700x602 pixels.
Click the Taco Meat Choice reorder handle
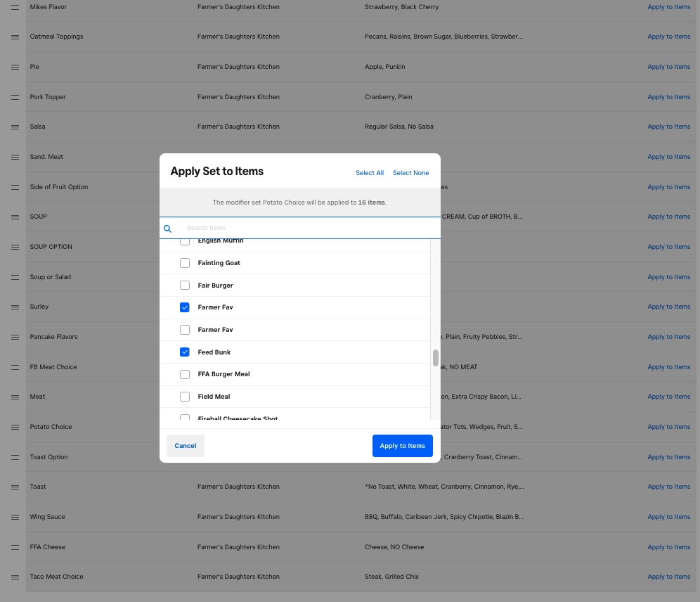(x=15, y=577)
